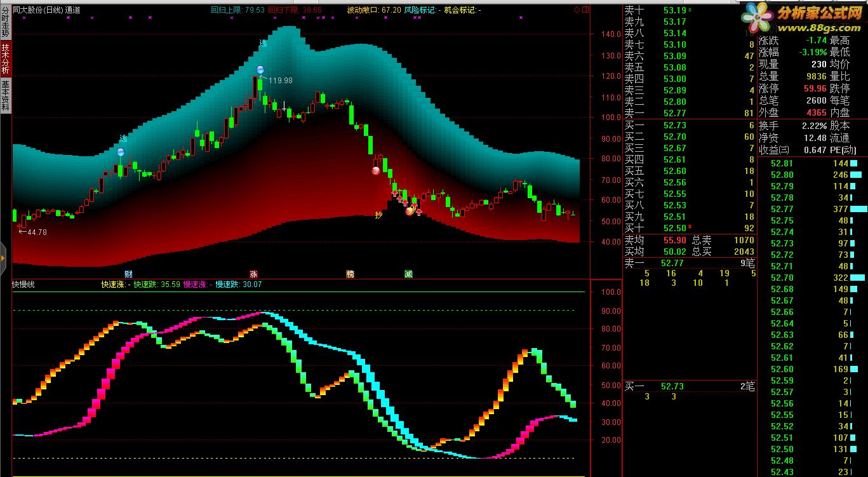This screenshot has height=477, width=868.
Task: Click the blue ball marker above 44.78 rally
Action: tap(121, 152)
